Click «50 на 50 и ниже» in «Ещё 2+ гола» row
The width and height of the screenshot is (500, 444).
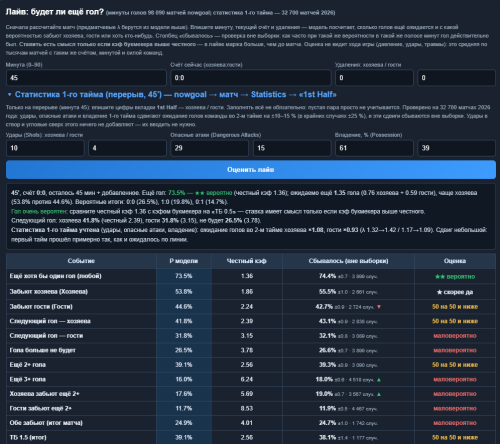tap(455, 365)
